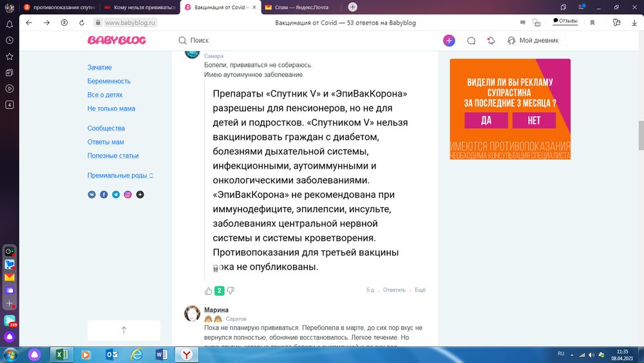This screenshot has height=363, width=644.
Task: Like the comment with thumbs-up icon
Action: (x=208, y=291)
